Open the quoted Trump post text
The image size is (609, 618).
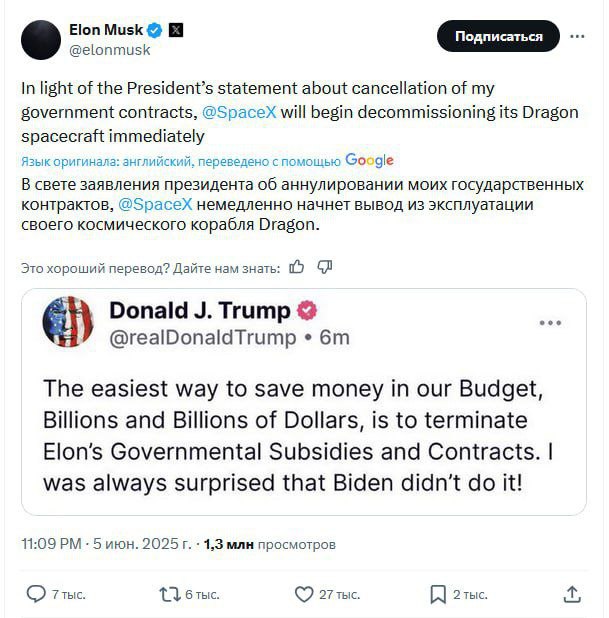(x=300, y=435)
